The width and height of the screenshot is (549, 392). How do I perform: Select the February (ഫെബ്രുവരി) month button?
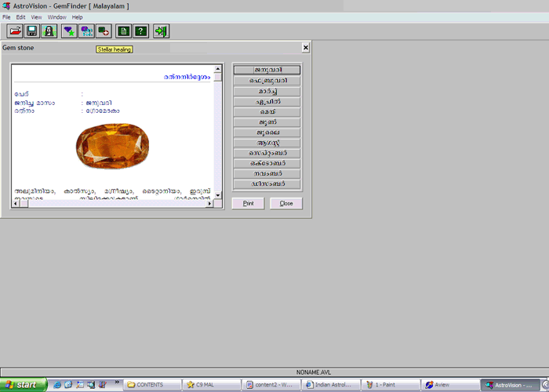coord(267,81)
